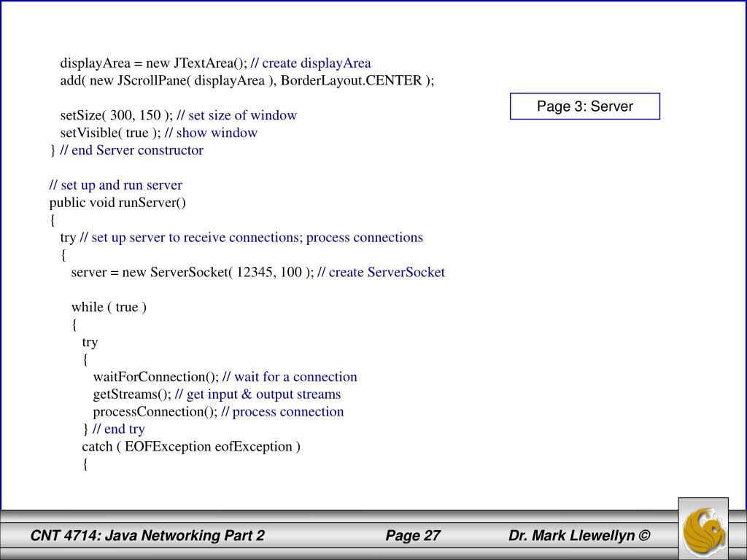Click the line 'displayArea = new JTextArea();'
This screenshot has height=560, width=747.
pos(153,63)
